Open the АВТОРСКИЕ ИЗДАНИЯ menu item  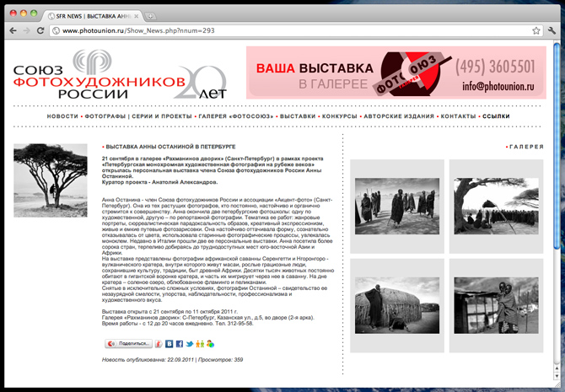(x=399, y=116)
